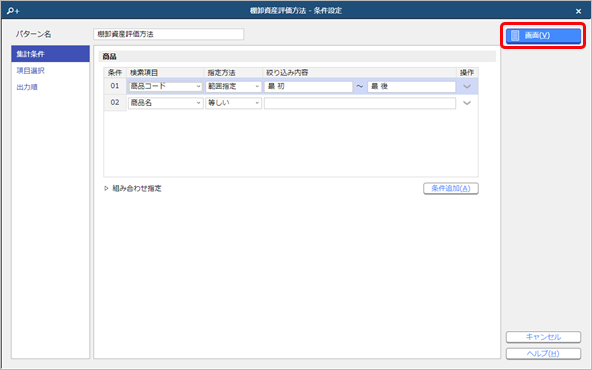This screenshot has width=592, height=370.
Task: Click the 最後 range end field
Action: coord(411,86)
